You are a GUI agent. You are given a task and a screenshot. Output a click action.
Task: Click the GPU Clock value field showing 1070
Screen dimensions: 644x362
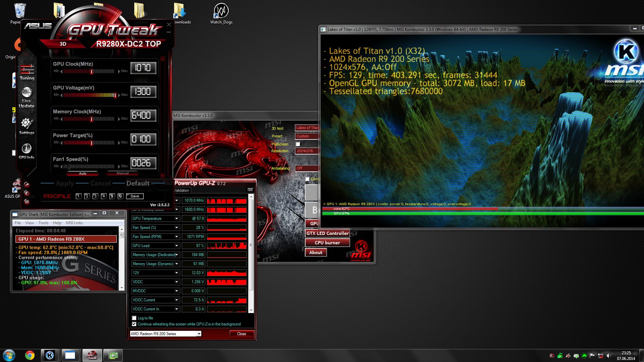pyautogui.click(x=143, y=68)
